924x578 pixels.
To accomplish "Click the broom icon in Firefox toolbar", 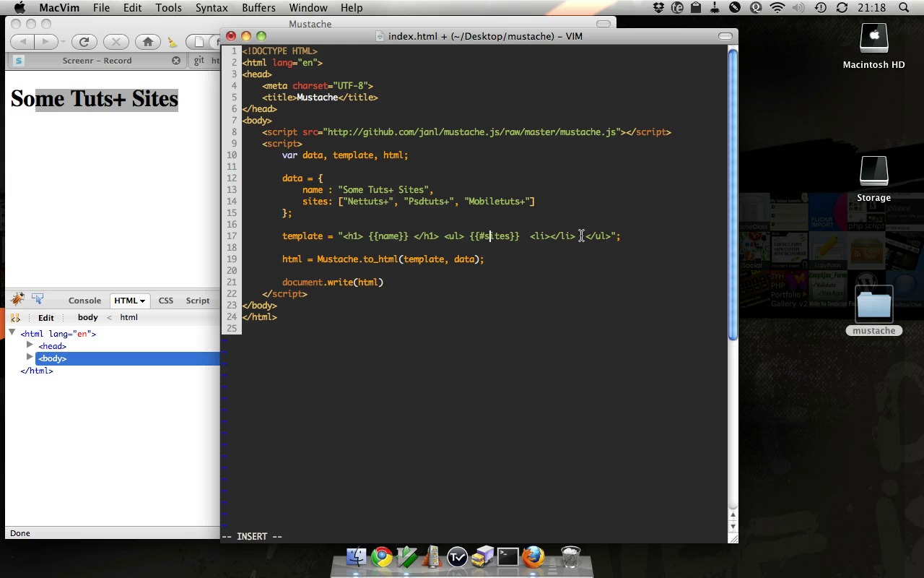I will click(x=172, y=43).
